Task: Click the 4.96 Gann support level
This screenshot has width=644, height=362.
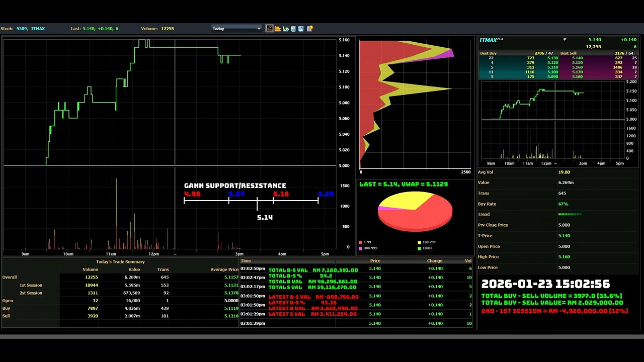Action: [x=192, y=194]
